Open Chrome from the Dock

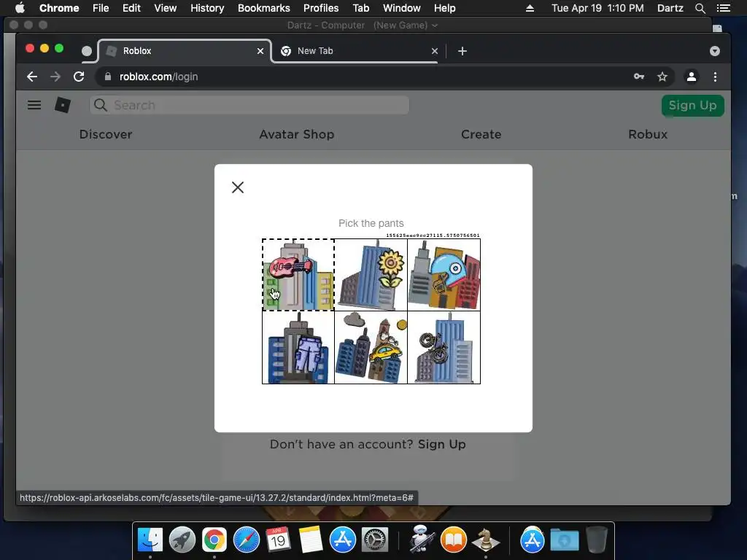[x=214, y=540]
